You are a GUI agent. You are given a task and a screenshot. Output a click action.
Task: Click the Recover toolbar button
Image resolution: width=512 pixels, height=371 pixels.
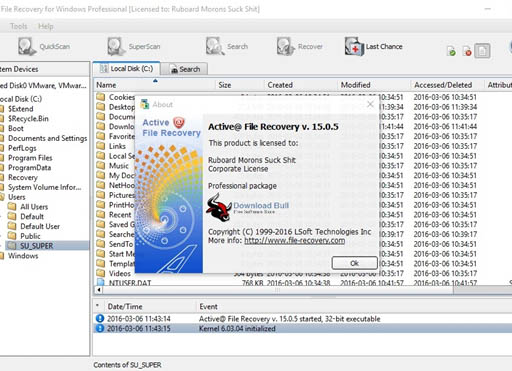pos(299,46)
